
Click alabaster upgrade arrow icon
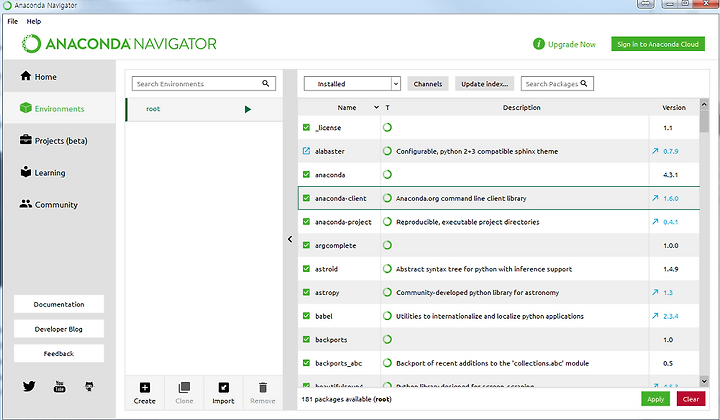coord(655,151)
